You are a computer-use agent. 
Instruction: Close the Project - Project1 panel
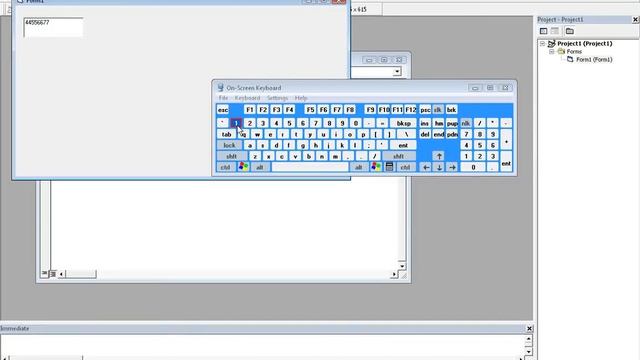tap(635, 20)
